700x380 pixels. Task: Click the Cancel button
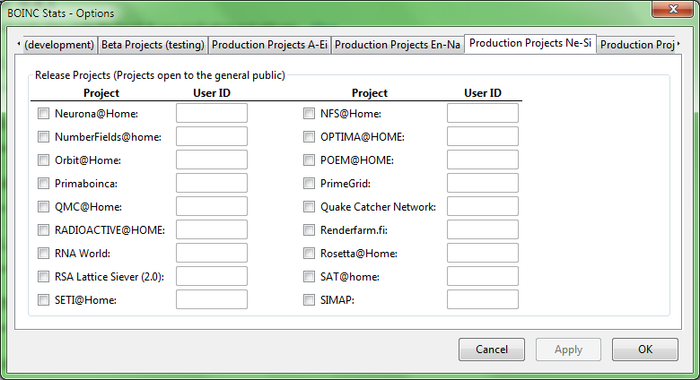492,349
